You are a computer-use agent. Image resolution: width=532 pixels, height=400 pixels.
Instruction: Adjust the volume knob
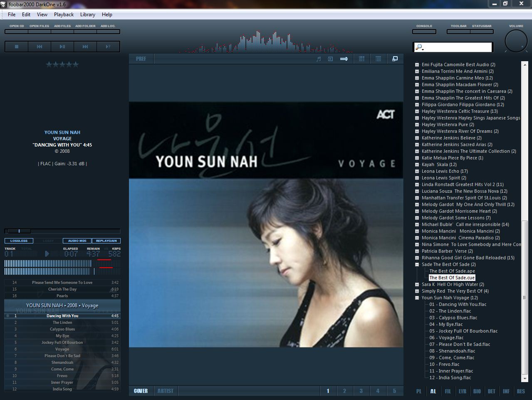tap(516, 41)
